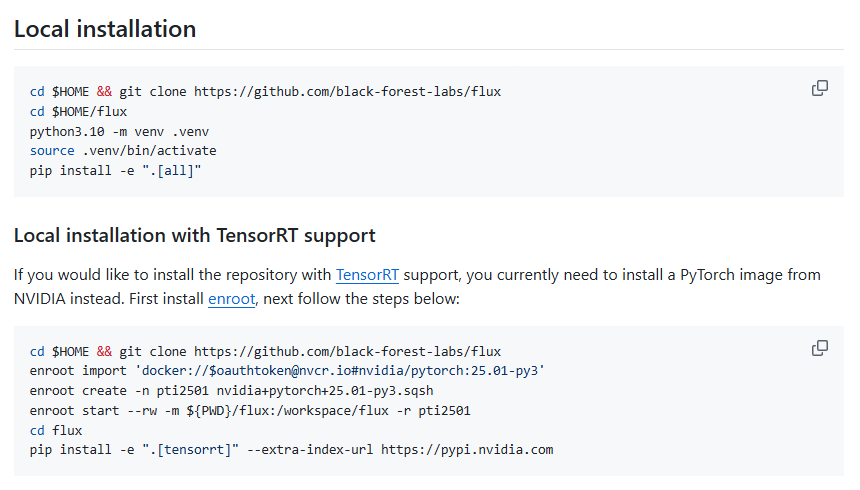Click the "Local installation" main heading

coord(105,29)
